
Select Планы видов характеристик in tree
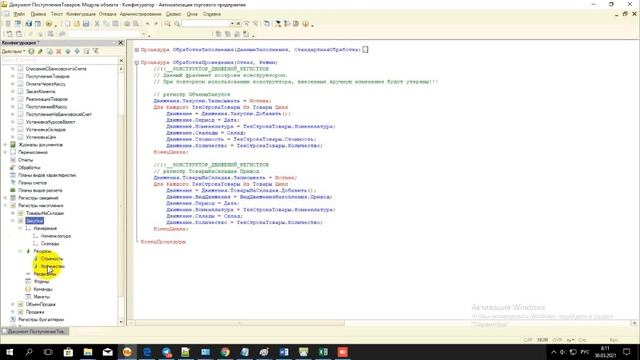coord(47,175)
